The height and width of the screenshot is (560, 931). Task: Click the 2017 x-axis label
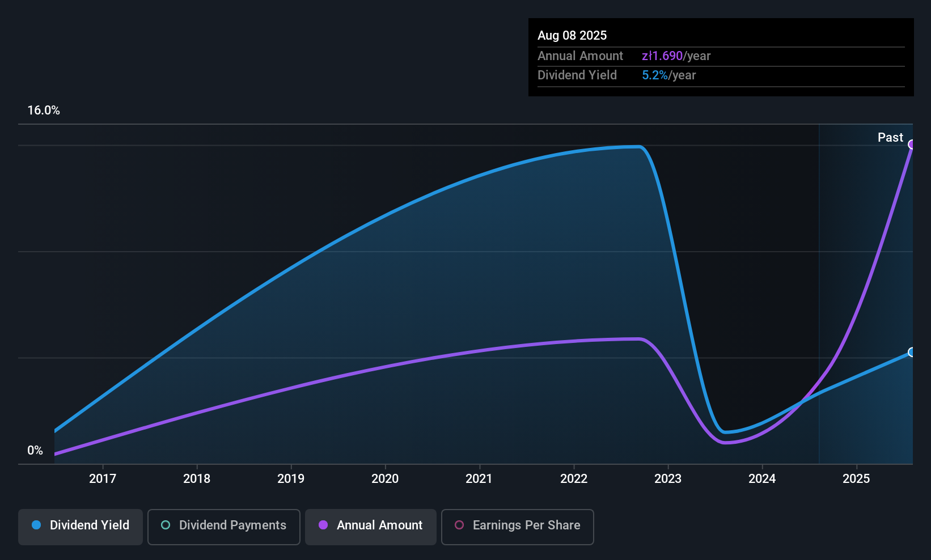[103, 479]
